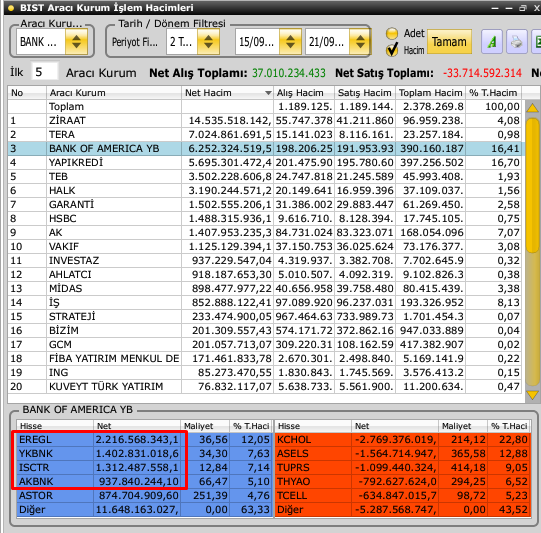Click the yellow vertical scrollbar thumb
Image resolution: width=541 pixels, height=533 pixels.
[x=532, y=185]
